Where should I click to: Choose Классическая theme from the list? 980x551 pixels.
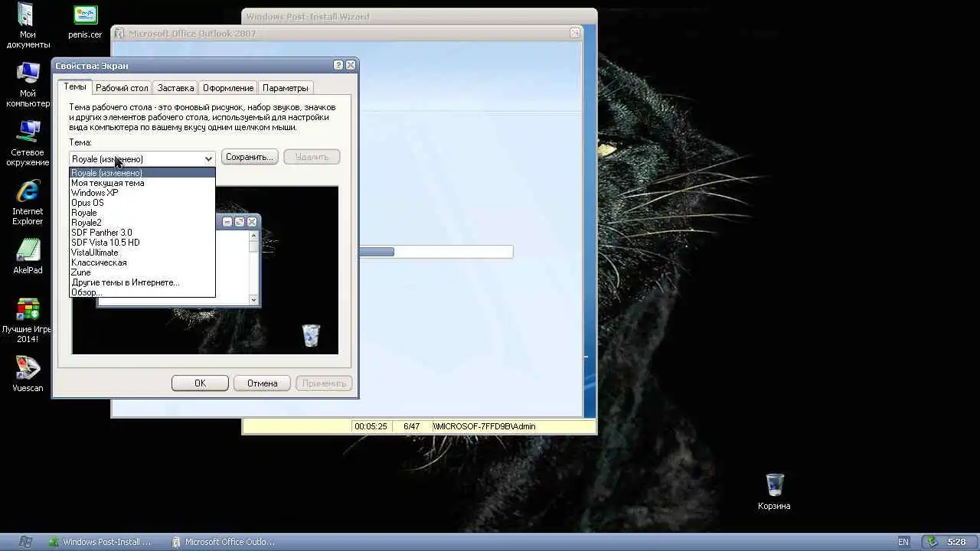(x=142, y=262)
